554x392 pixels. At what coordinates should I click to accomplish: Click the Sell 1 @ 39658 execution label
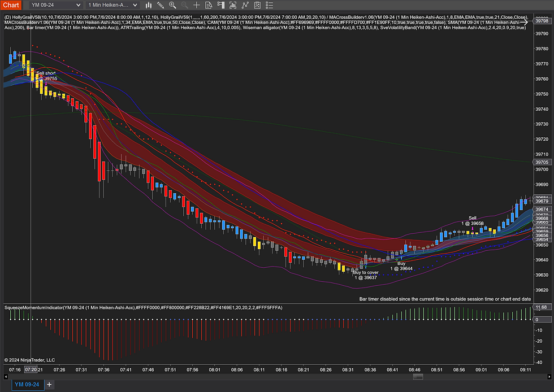coord(473,221)
